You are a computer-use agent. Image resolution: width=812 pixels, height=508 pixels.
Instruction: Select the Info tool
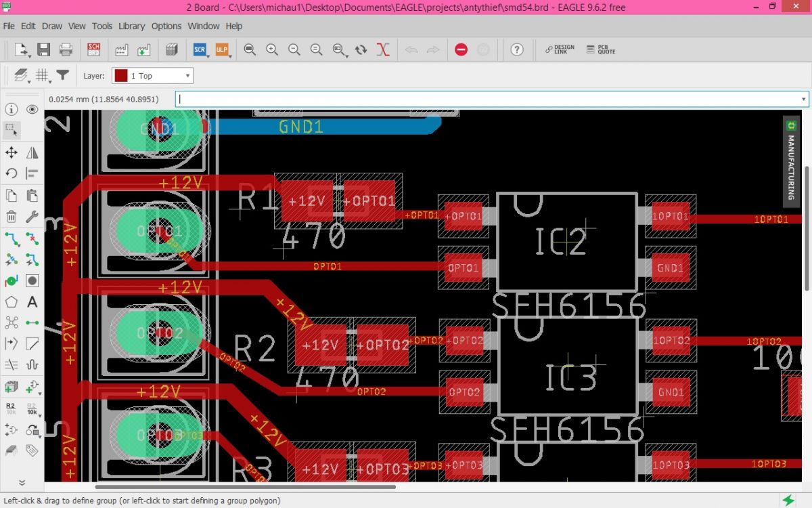coord(12,109)
